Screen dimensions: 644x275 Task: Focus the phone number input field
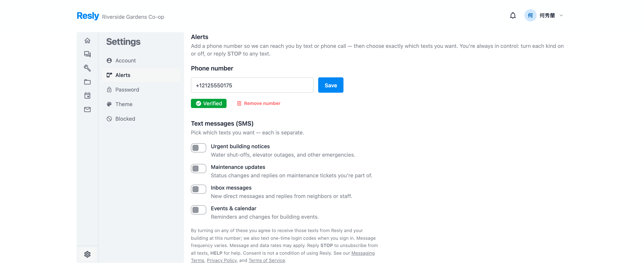point(252,85)
